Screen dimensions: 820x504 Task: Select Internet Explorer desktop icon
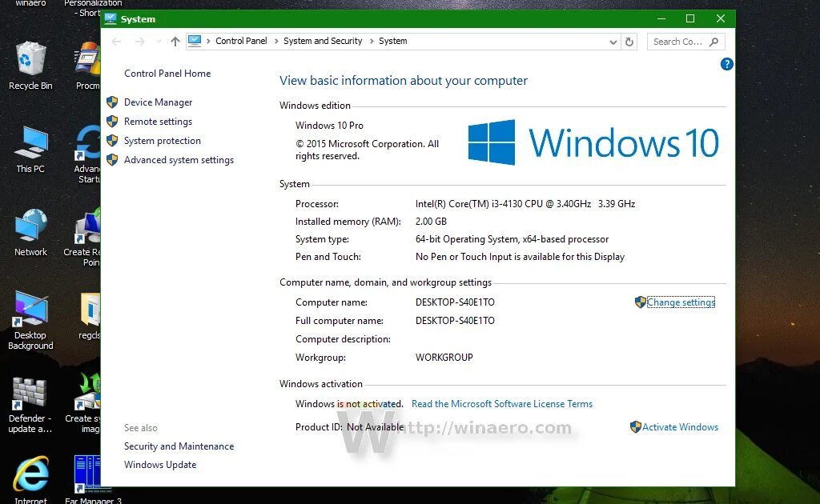(30, 479)
